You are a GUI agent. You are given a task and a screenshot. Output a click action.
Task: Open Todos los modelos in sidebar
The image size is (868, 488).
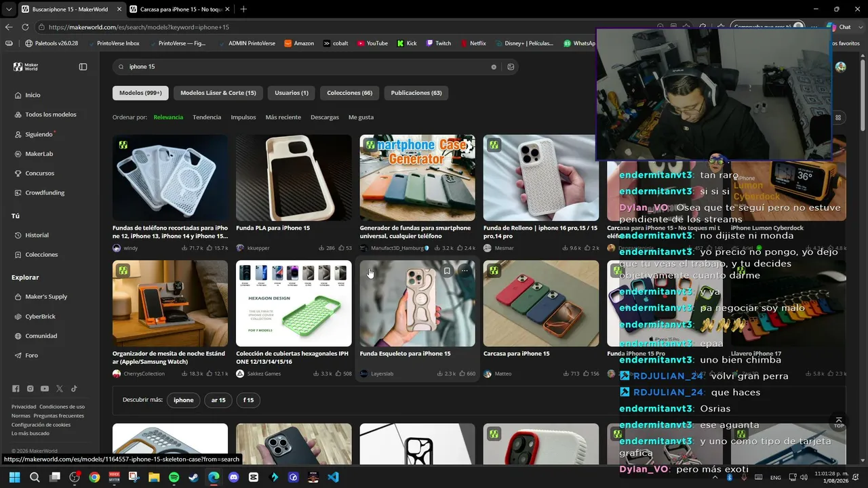click(50, 115)
